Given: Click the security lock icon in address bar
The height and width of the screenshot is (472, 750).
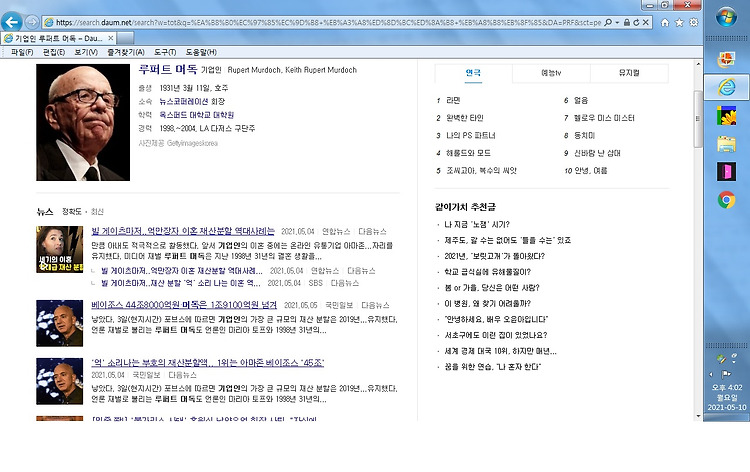Looking at the screenshot, I should [x=627, y=22].
